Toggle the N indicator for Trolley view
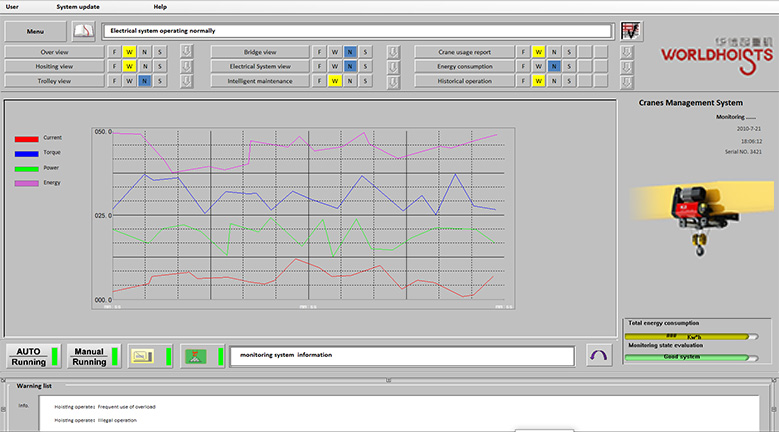This screenshot has width=779, height=432. pos(144,81)
